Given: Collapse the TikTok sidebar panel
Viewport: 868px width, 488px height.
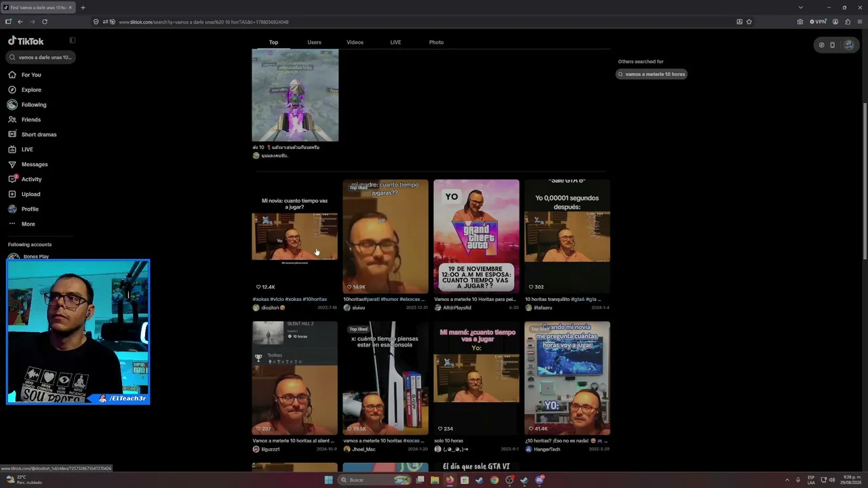Looking at the screenshot, I should coord(73,41).
